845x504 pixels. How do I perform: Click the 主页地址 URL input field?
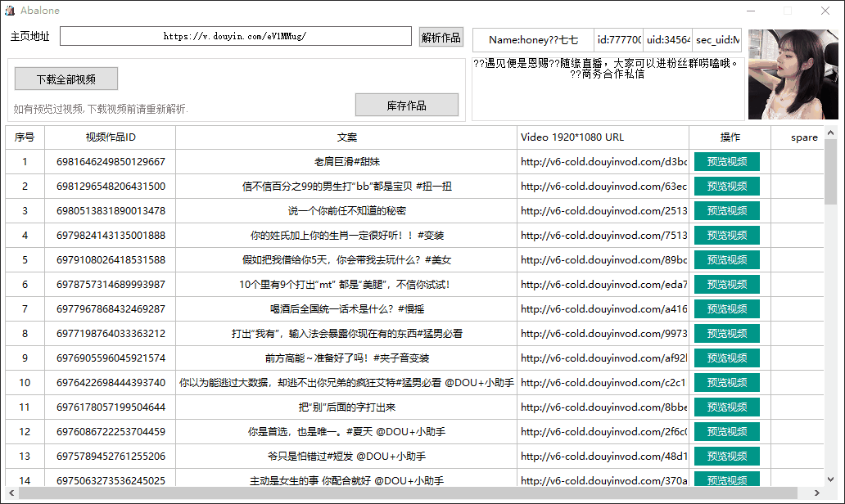[x=236, y=36]
